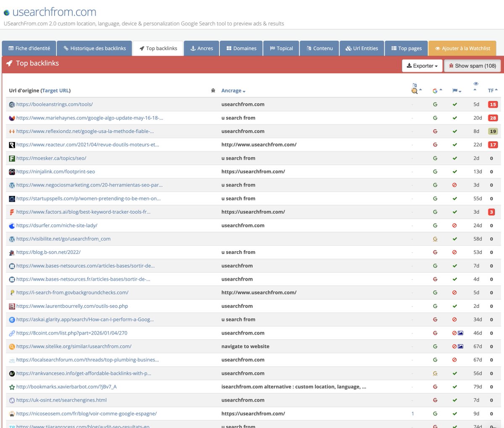Toggle Show spam (108)
Viewport: 504px width, 428px height.
[472, 66]
